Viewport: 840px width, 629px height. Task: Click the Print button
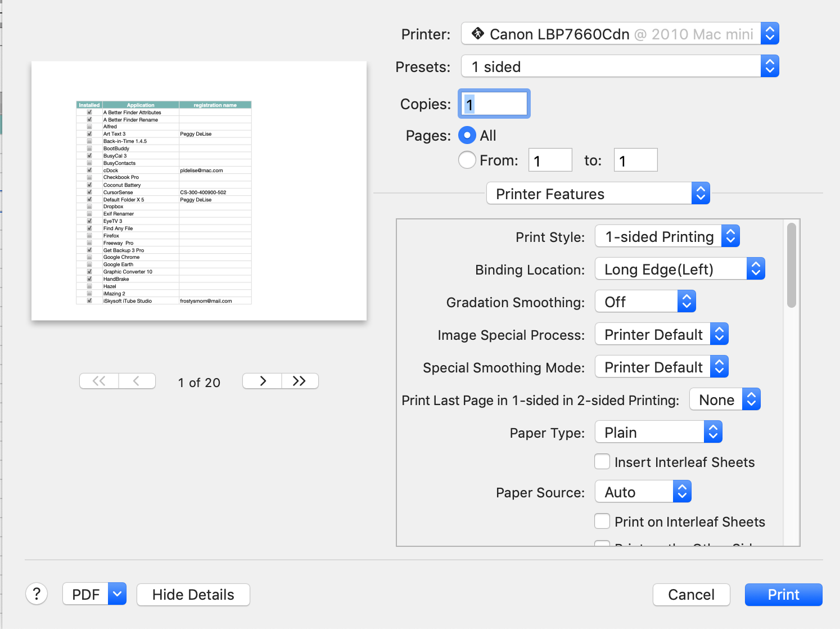click(x=783, y=595)
